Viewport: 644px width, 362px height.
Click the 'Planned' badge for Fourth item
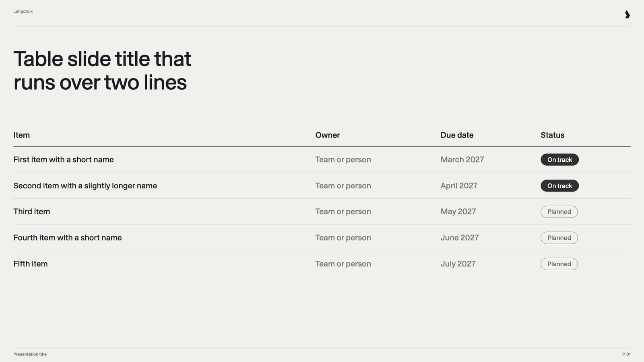pyautogui.click(x=559, y=238)
